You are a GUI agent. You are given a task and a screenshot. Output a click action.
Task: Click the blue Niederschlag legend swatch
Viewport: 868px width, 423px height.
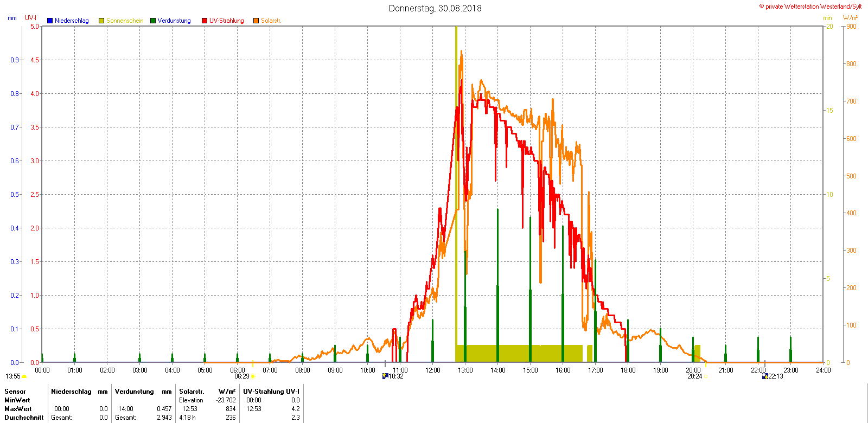[50, 21]
